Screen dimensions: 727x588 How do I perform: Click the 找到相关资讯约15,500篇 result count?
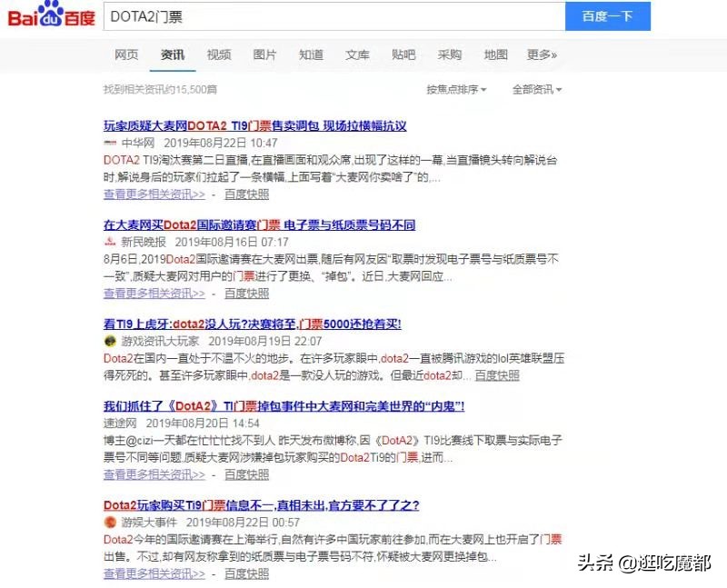pos(160,89)
